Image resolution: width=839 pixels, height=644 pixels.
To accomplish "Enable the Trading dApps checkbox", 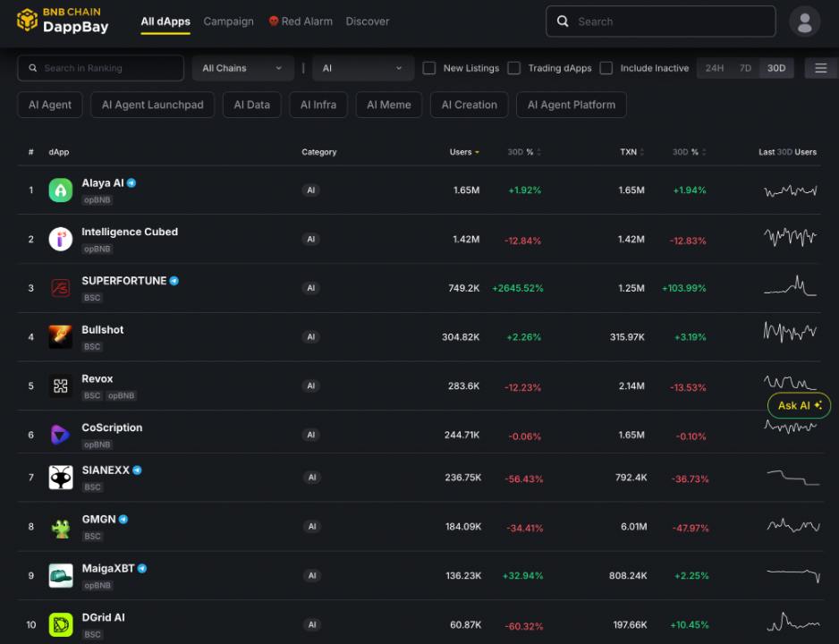I will [513, 68].
